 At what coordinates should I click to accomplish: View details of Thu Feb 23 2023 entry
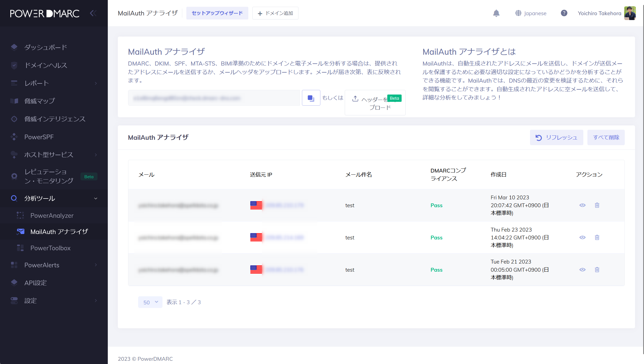(x=582, y=238)
